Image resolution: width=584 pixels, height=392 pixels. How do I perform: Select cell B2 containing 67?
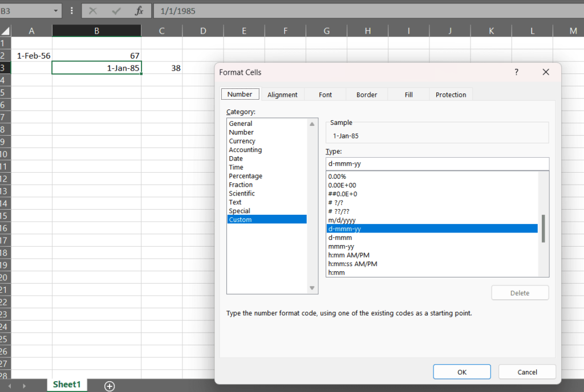coord(96,56)
